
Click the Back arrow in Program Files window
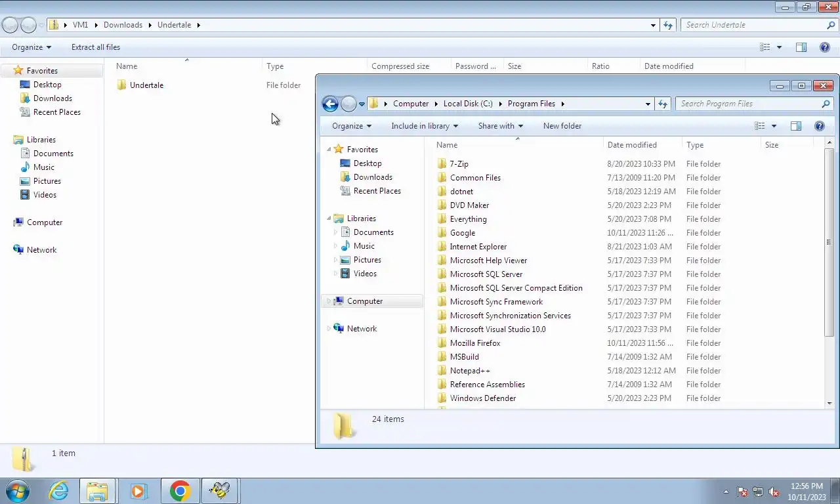tap(330, 104)
